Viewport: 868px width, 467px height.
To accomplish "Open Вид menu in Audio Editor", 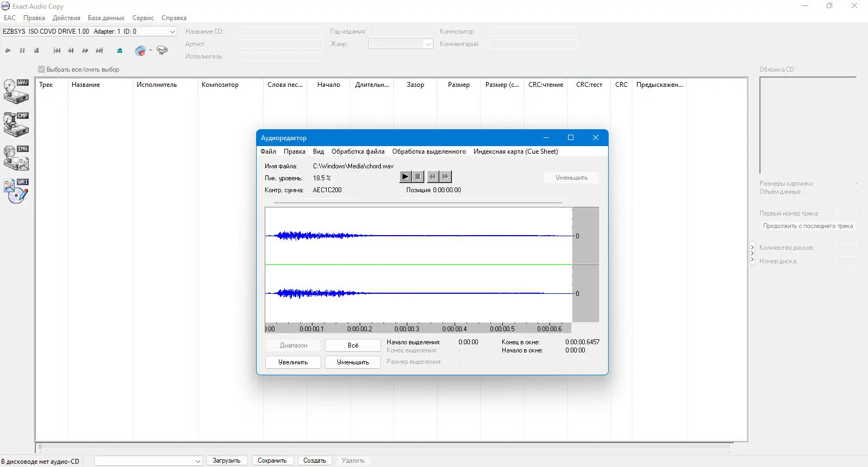I will coord(318,152).
